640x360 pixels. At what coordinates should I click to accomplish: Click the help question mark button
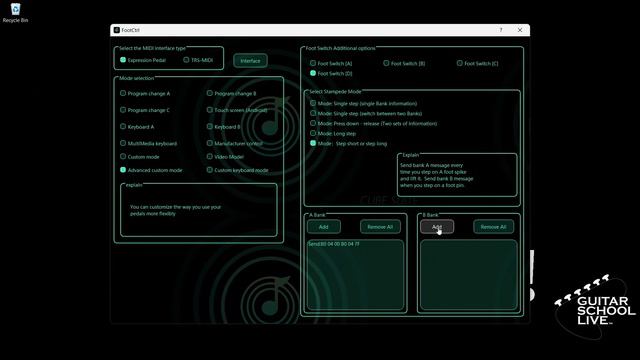coord(501,30)
